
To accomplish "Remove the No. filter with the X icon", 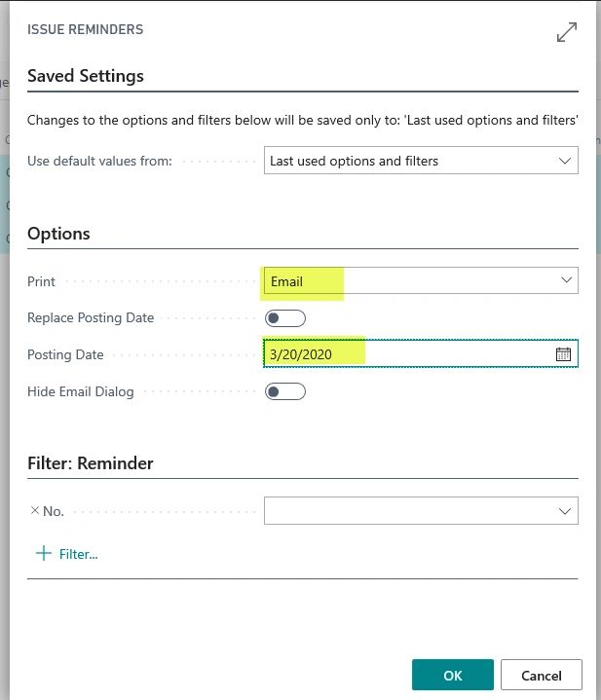I will [x=35, y=510].
